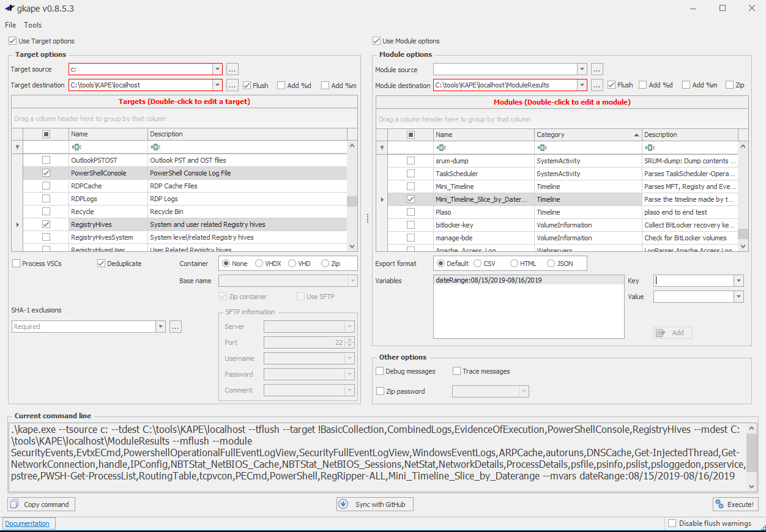Click the Copy command clipboard icon
Viewport: 766px width, 532px height.
click(x=15, y=504)
